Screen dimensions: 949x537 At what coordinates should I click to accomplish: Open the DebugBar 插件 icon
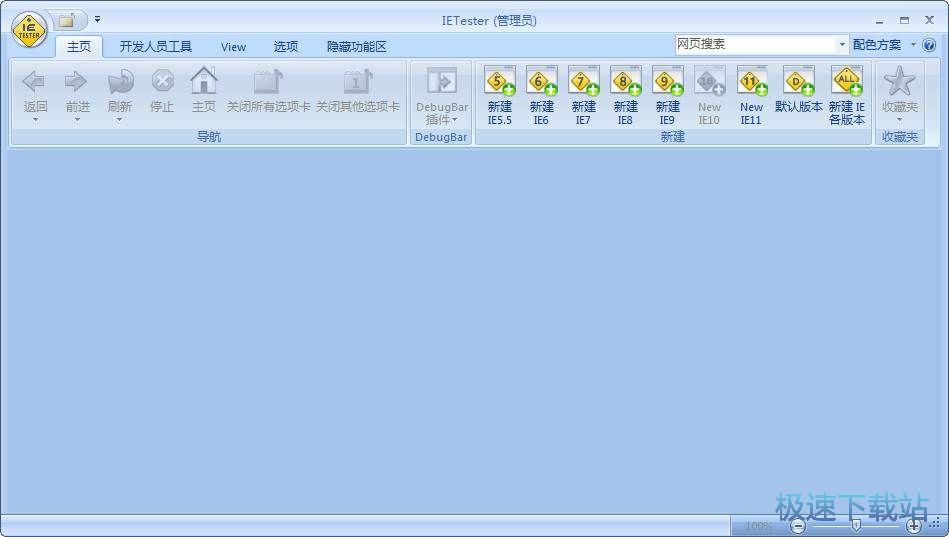click(x=442, y=81)
